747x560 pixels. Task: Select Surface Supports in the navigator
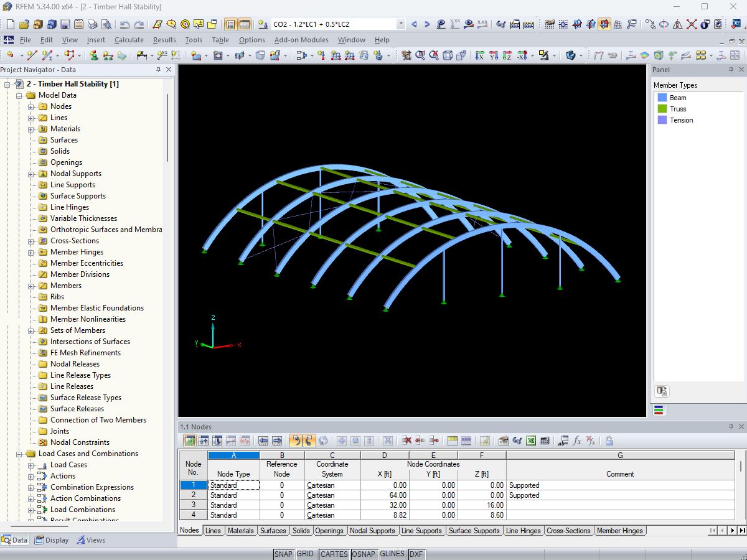click(78, 196)
